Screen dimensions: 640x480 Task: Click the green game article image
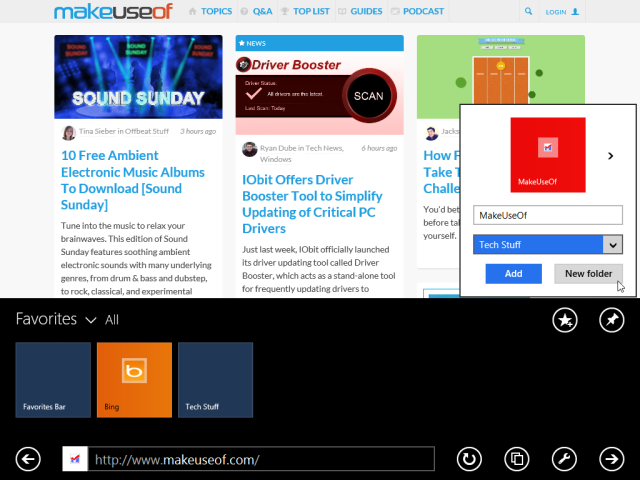coord(501,69)
